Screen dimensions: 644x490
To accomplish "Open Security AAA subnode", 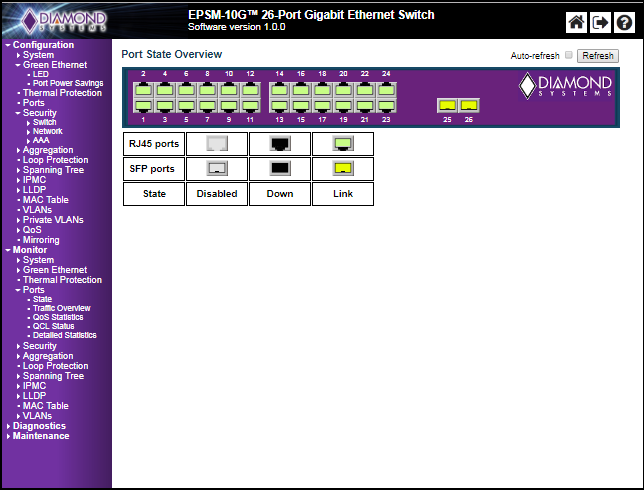I will (41, 140).
